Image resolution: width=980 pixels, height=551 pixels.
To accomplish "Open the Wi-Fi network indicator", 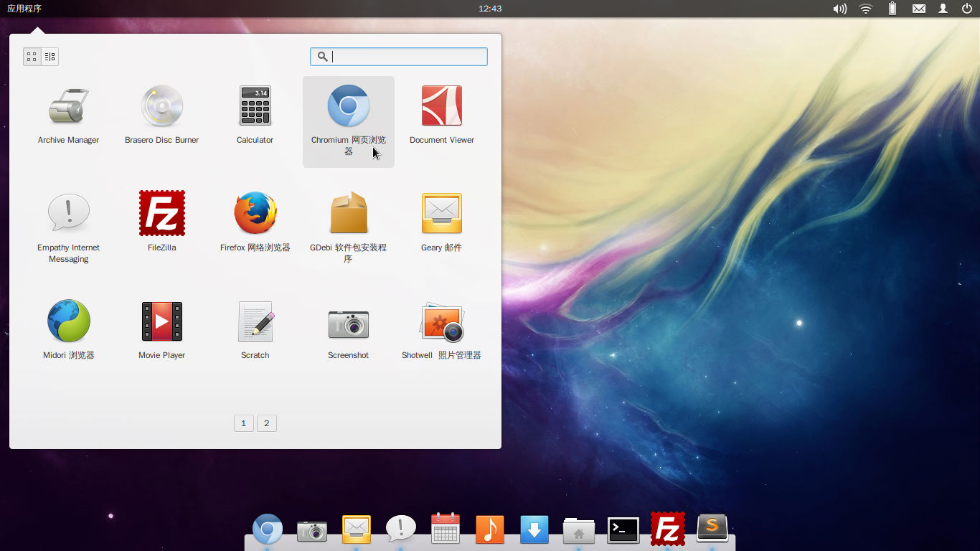I will (x=866, y=9).
